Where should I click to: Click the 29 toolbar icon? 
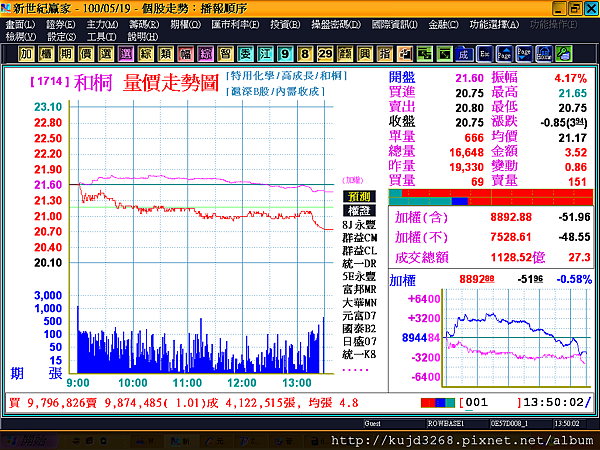point(325,54)
